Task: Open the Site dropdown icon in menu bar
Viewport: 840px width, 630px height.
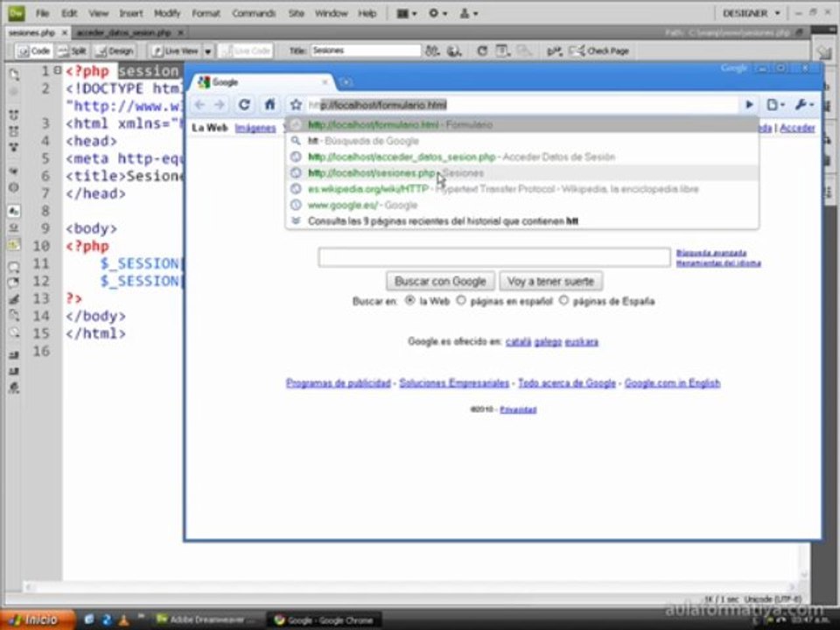Action: click(468, 13)
